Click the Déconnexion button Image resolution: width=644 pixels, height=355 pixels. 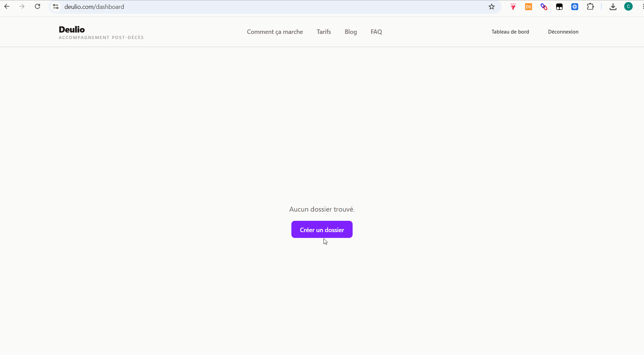click(x=563, y=32)
